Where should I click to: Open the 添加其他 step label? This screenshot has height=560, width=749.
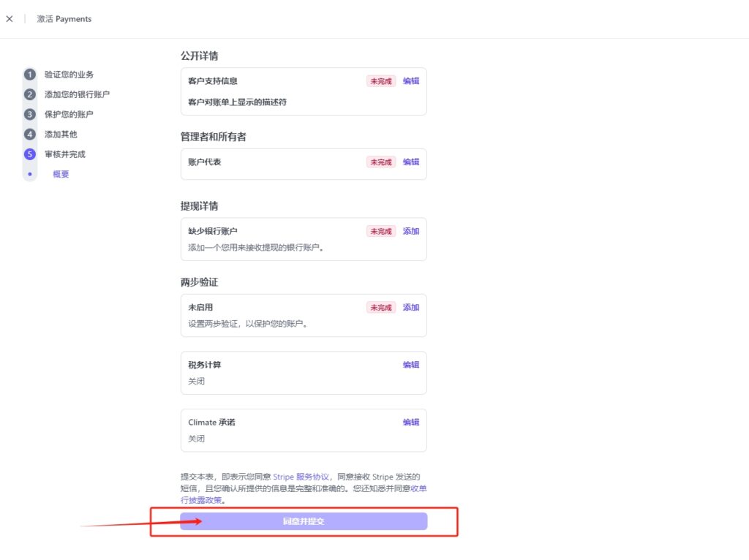(x=61, y=135)
